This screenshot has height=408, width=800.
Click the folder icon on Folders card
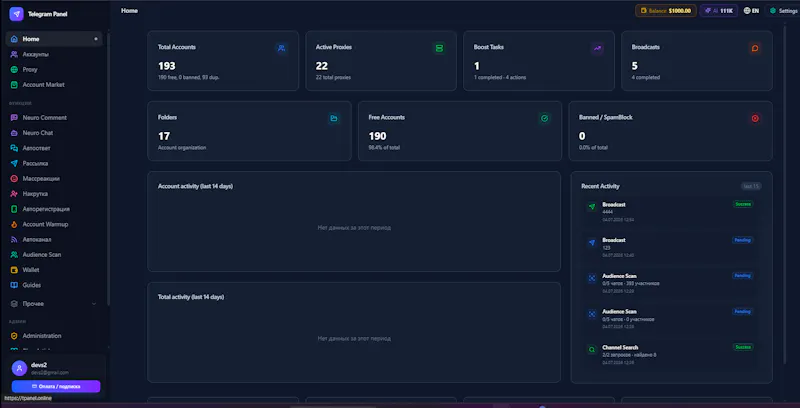(x=334, y=118)
